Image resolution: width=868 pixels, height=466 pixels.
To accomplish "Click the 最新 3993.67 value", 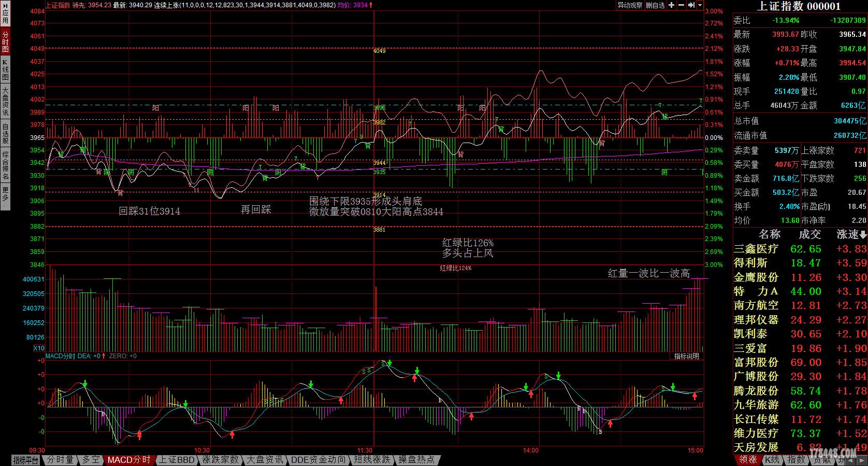I will click(x=785, y=34).
